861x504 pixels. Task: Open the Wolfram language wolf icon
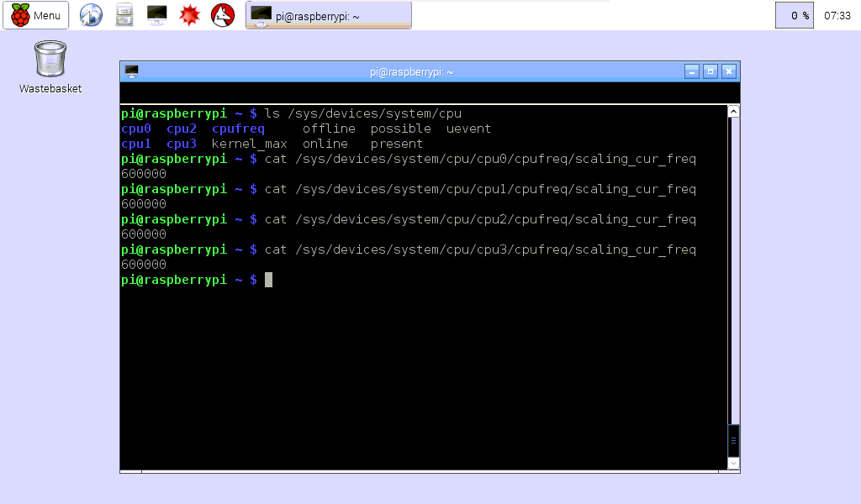tap(221, 15)
